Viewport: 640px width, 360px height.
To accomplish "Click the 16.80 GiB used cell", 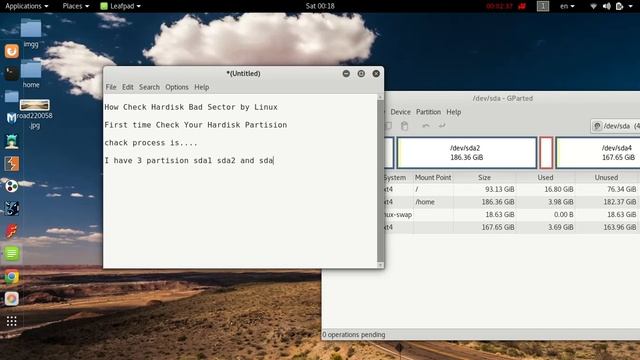I will [x=559, y=189].
